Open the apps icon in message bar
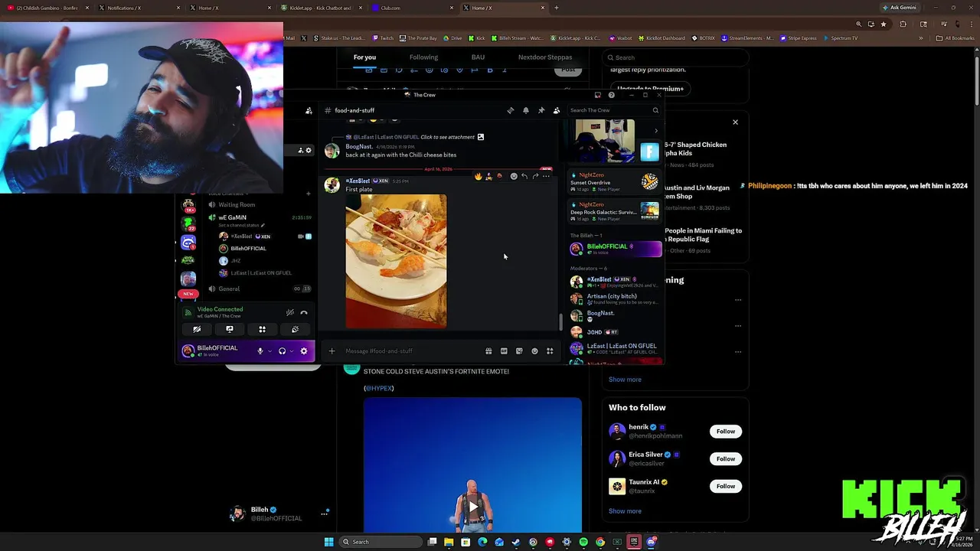Screen dimensions: 980x551 [x=550, y=351]
